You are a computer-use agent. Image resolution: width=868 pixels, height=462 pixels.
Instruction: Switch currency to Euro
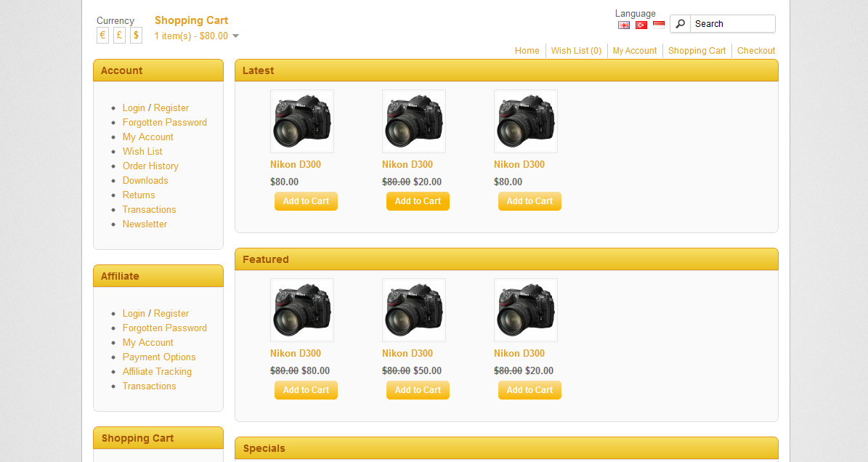[102, 36]
